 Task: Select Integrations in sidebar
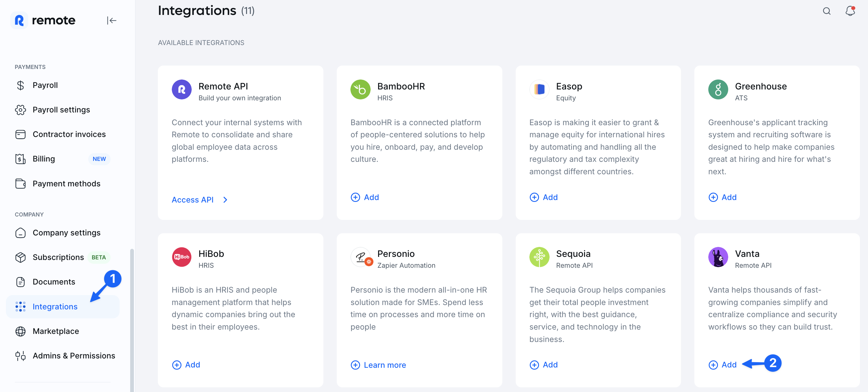coord(63,307)
